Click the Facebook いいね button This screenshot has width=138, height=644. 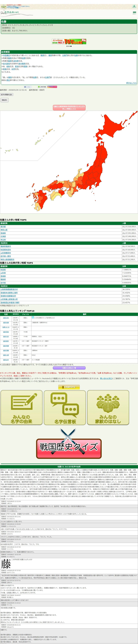pos(28,87)
